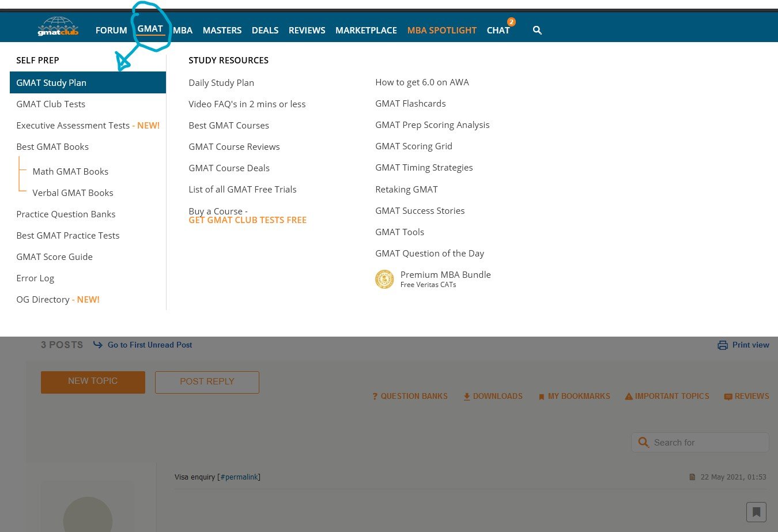Click the Go to First Unread Post arrow

pyautogui.click(x=98, y=345)
